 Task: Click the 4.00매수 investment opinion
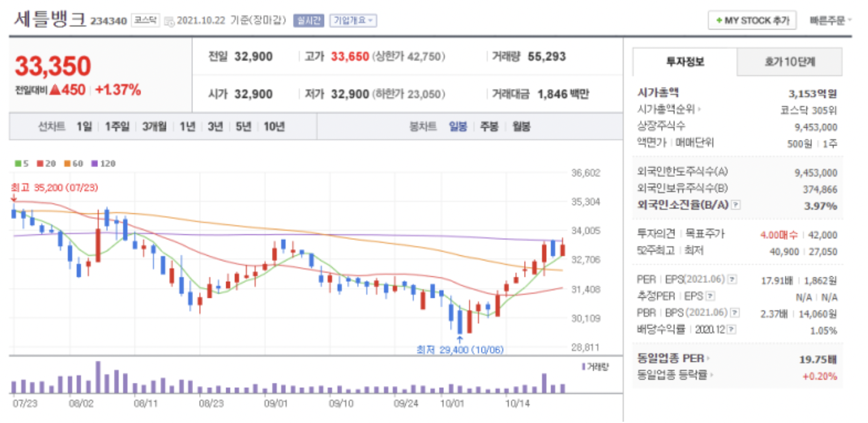pyautogui.click(x=779, y=235)
